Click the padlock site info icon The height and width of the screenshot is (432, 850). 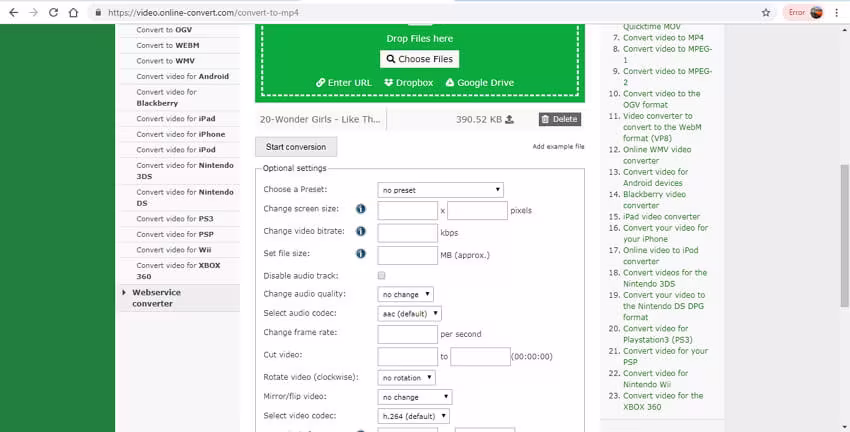click(98, 12)
